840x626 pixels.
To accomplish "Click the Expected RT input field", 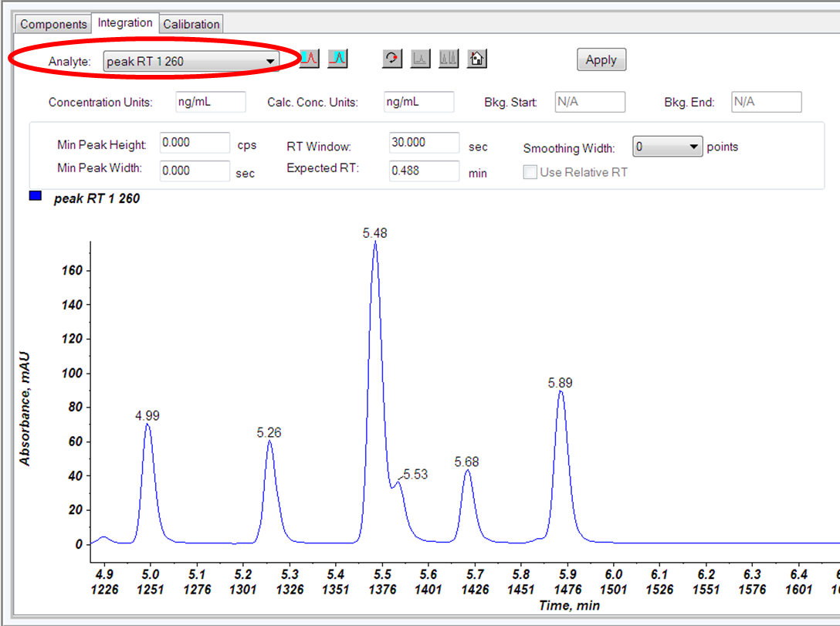I will point(424,171).
